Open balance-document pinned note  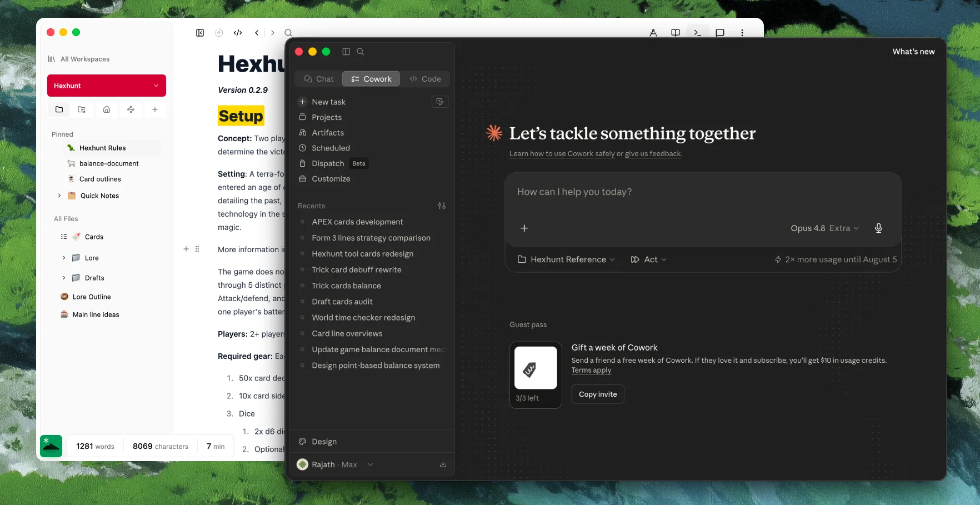pyautogui.click(x=109, y=163)
